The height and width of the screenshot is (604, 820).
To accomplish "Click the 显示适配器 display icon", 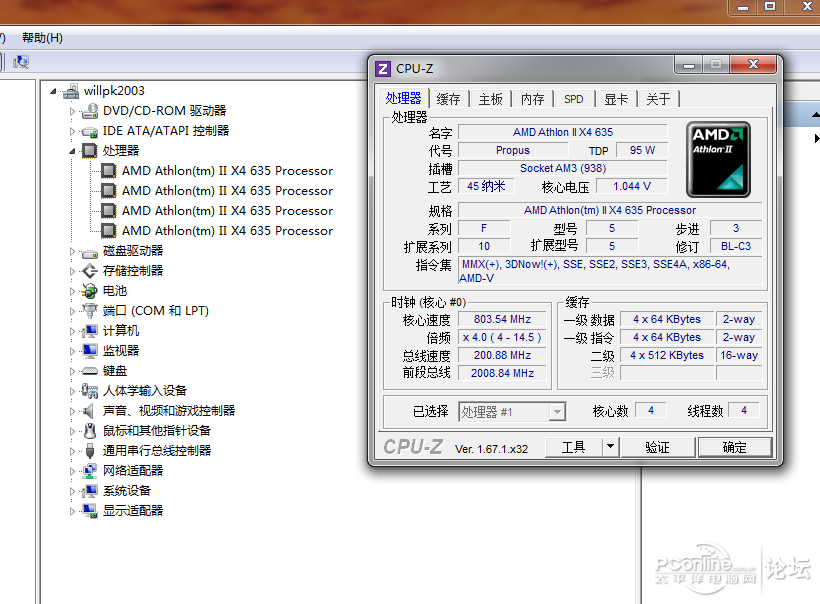I will 90,511.
